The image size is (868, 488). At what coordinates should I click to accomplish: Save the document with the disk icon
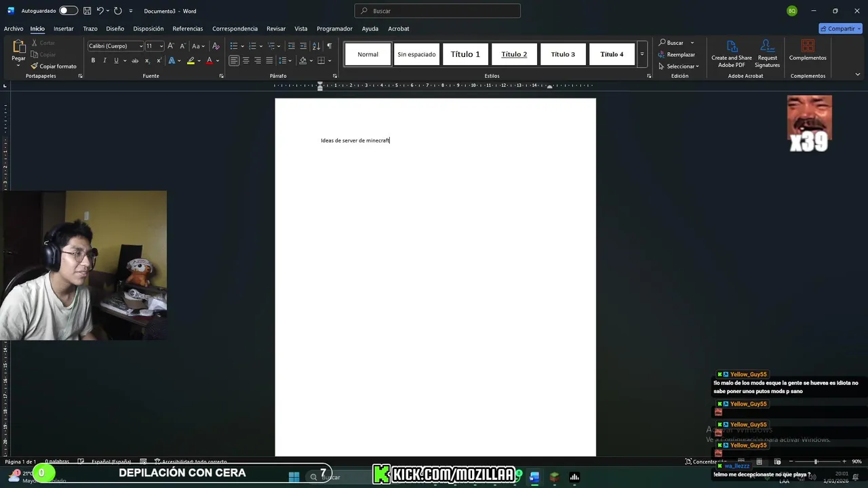click(87, 11)
